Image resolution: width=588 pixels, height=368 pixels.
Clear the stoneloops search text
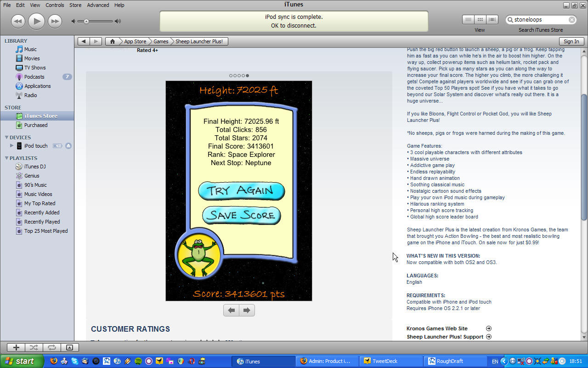click(x=572, y=20)
